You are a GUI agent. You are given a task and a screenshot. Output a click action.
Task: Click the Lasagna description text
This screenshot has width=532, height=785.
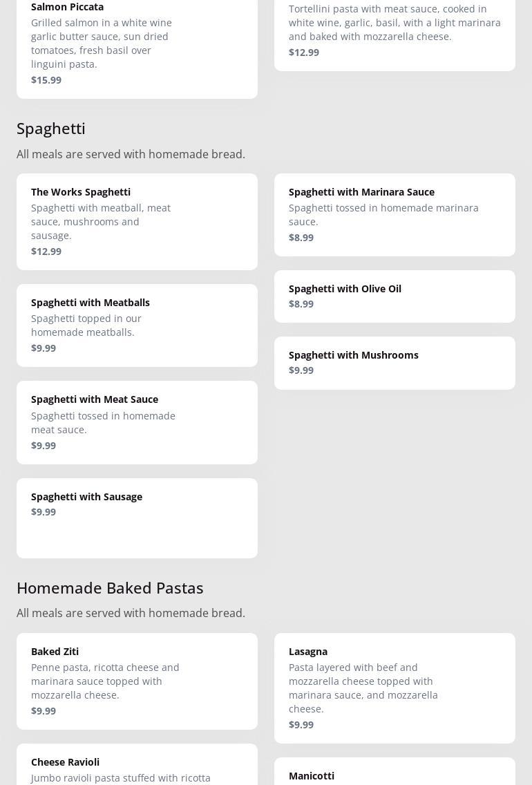tap(363, 688)
